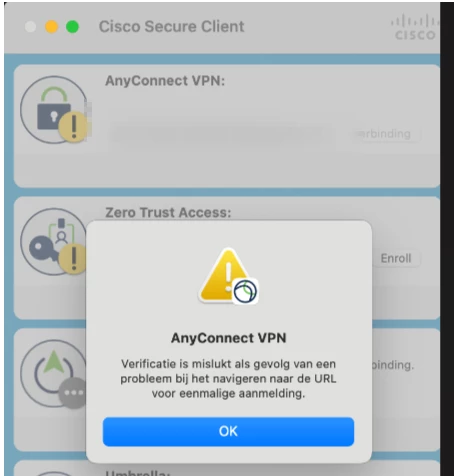Click the green zoom window button
Image resolution: width=454 pixels, height=476 pixels.
coord(72,27)
